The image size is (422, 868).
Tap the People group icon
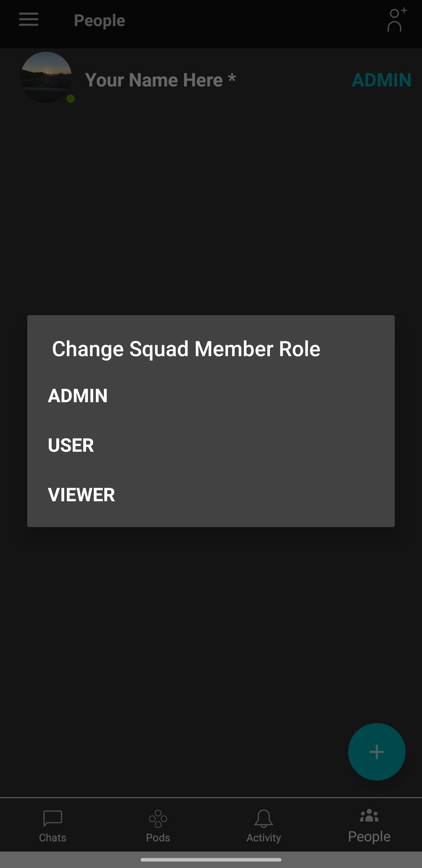(369, 816)
